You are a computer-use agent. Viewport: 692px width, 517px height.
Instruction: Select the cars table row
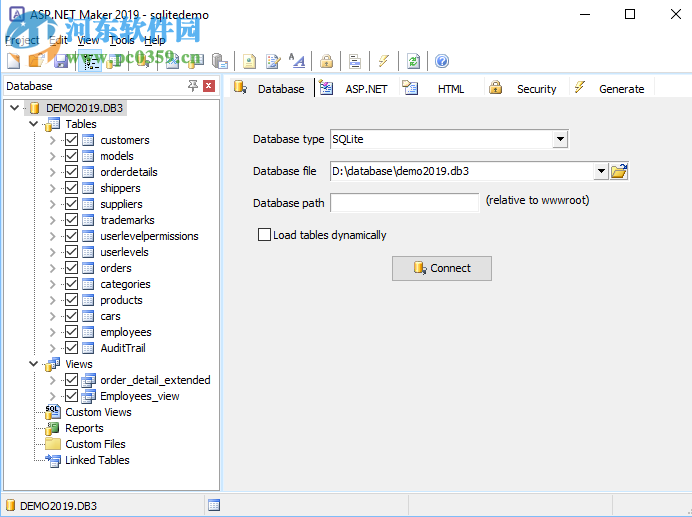point(110,316)
